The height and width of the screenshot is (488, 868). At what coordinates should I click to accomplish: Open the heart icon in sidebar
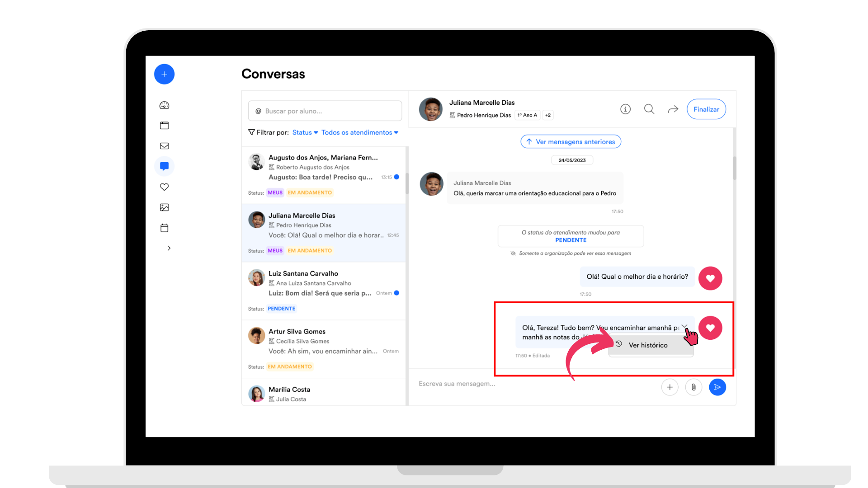[x=164, y=187]
